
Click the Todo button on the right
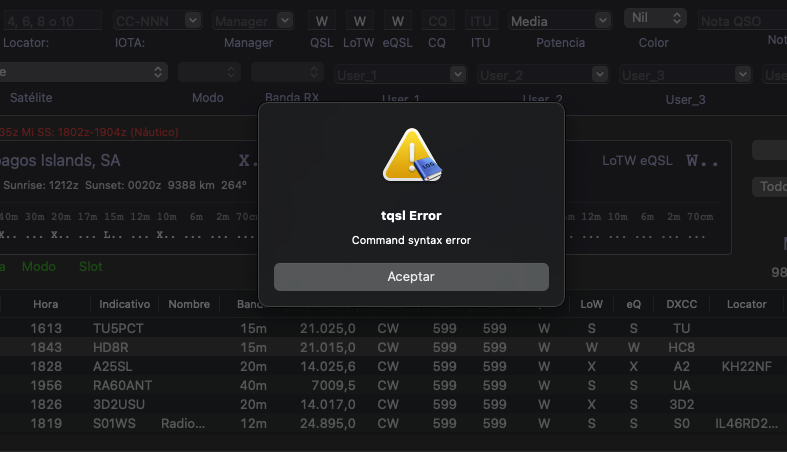click(770, 187)
